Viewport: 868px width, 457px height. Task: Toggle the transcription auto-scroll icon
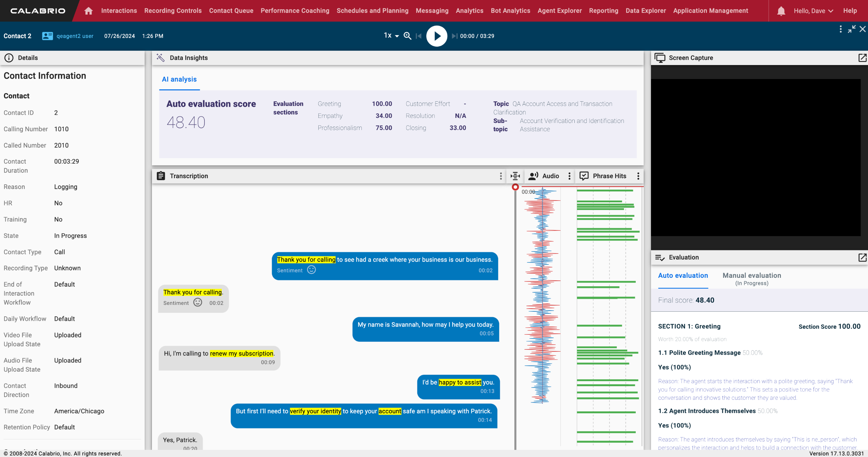(515, 176)
